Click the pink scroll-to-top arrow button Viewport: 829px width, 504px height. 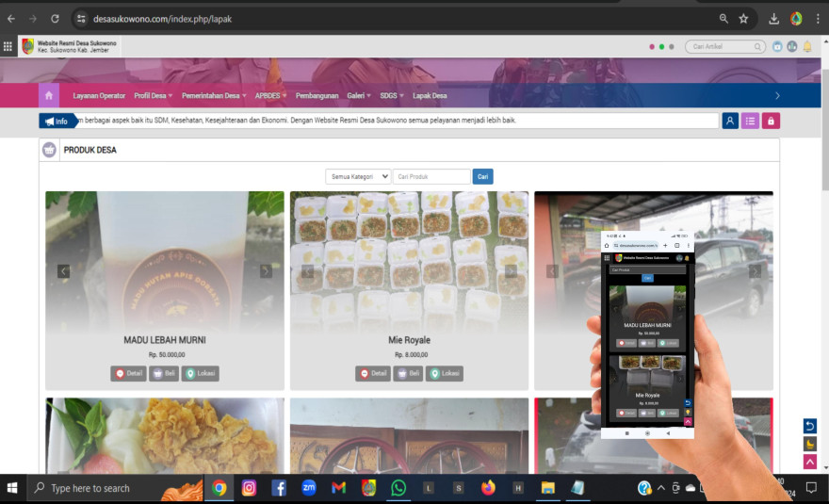pos(809,462)
